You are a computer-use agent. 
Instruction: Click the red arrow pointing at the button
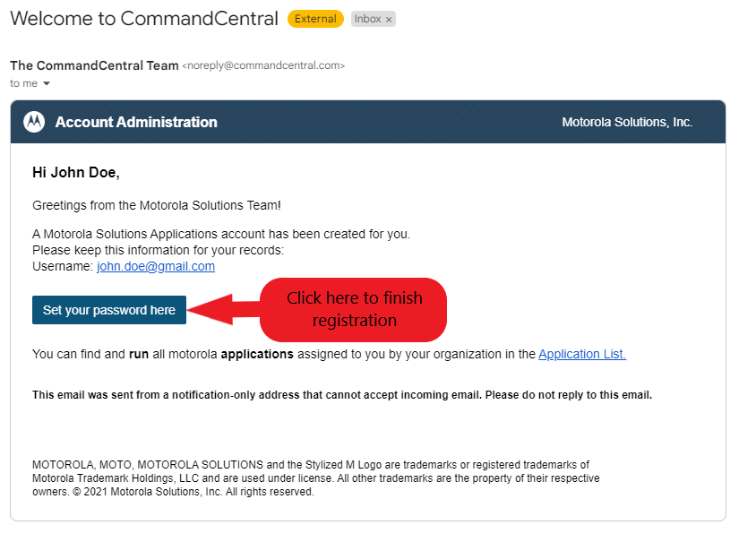(x=223, y=310)
